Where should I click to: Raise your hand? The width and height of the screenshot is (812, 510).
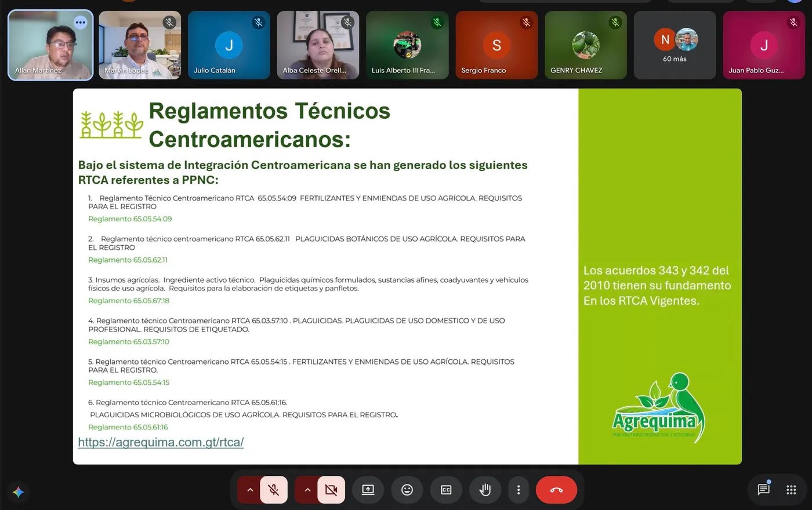[485, 490]
